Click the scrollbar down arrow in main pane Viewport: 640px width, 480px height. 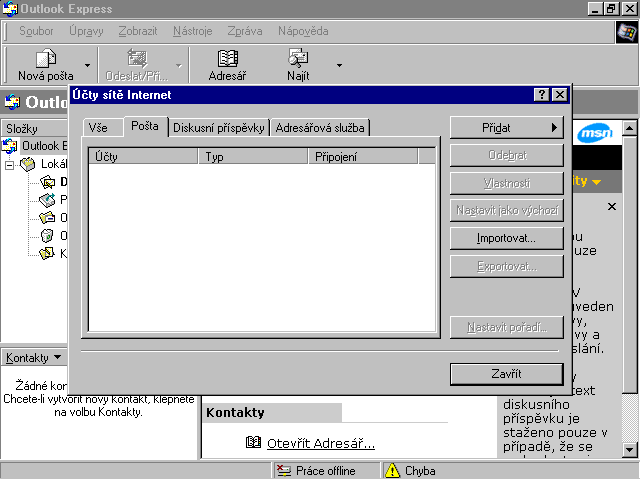pos(630,450)
